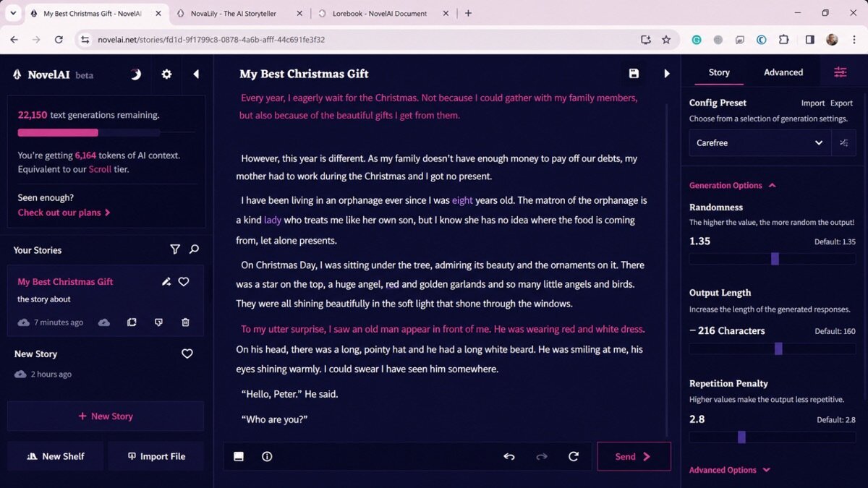This screenshot has width=868, height=488.
Task: Search stories with the magnifier icon
Action: pyautogui.click(x=194, y=249)
